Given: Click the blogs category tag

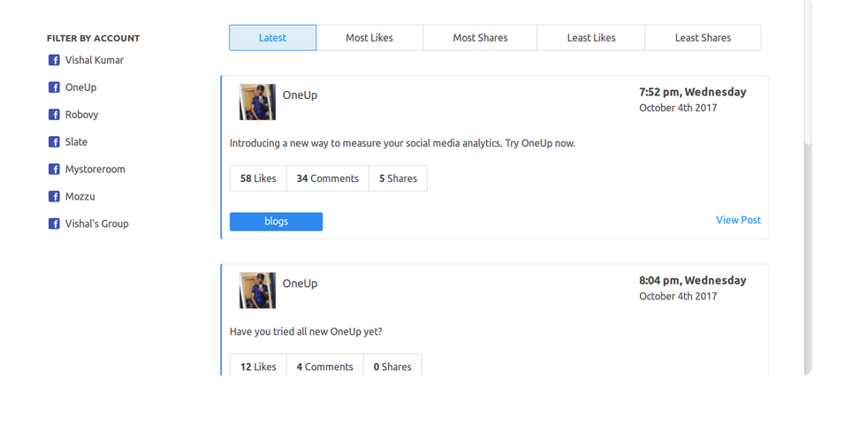Looking at the screenshot, I should pos(277,221).
